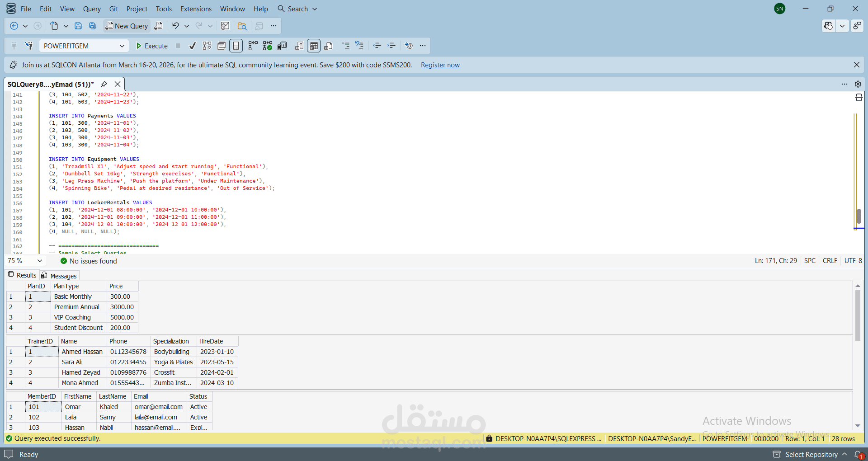Screen dimensions: 868x461
Task: Toggle Include Actual Execution Plan
Action: click(x=253, y=46)
